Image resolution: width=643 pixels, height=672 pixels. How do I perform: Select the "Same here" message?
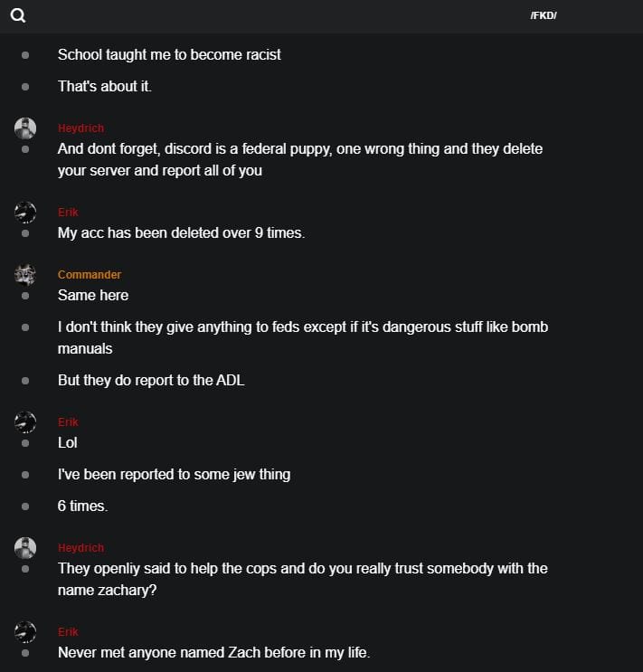click(x=93, y=295)
